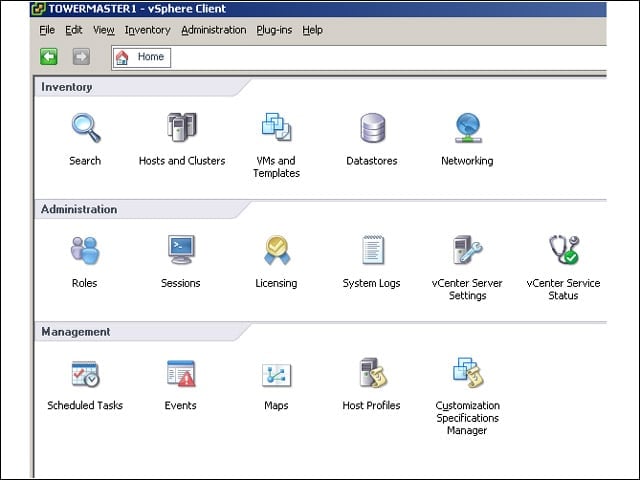Open the Administration menu
Screen dimensions: 640x480
click(x=213, y=30)
